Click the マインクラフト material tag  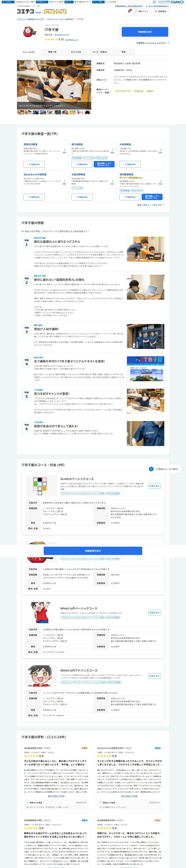(x=123, y=91)
